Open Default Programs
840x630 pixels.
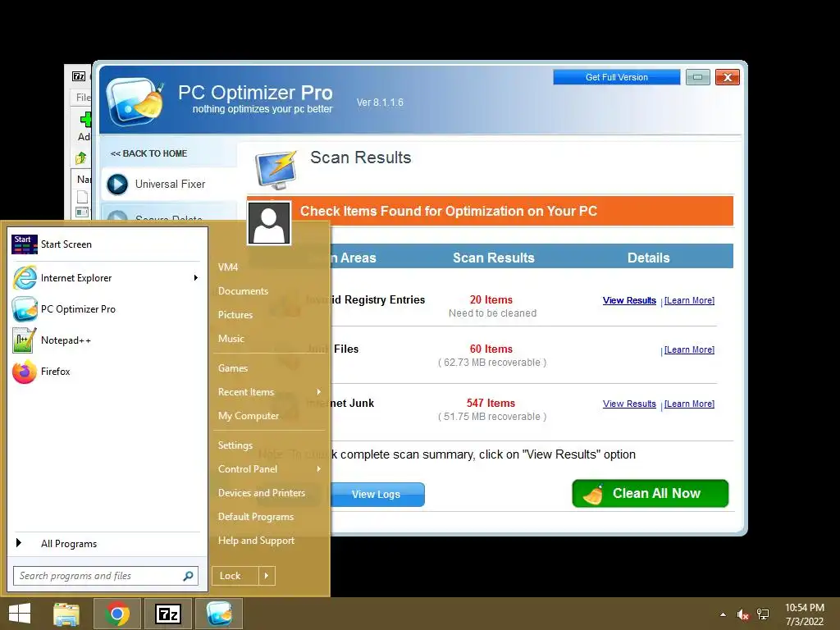pyautogui.click(x=256, y=517)
